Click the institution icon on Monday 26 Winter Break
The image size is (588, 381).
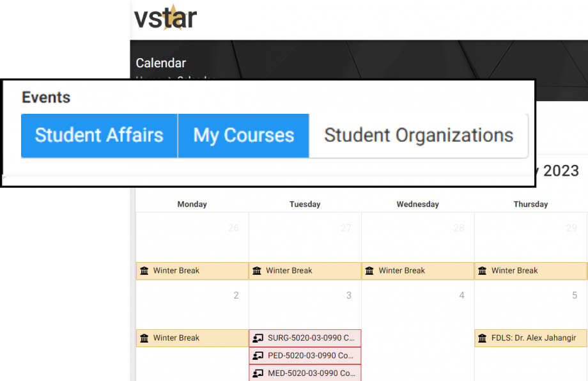coord(144,270)
